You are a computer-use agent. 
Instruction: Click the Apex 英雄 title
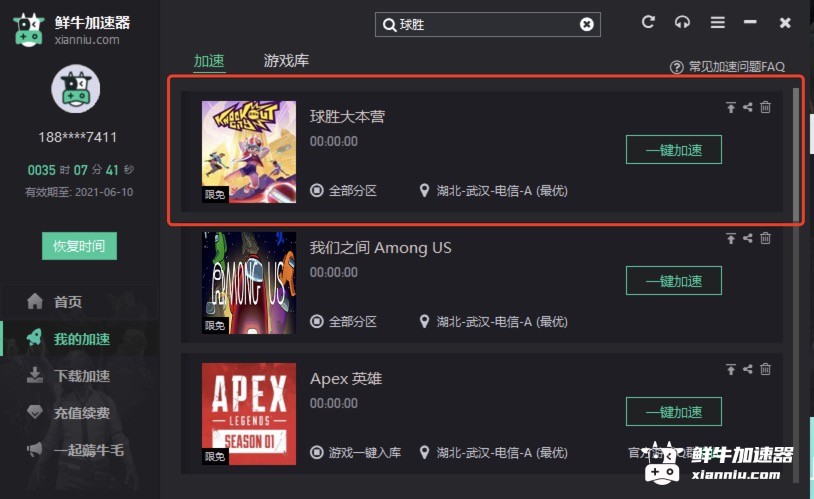346,379
